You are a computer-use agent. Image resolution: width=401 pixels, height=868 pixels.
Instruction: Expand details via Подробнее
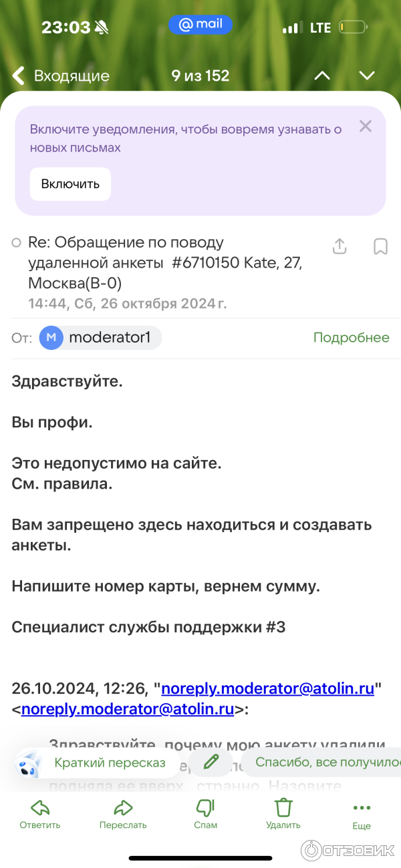pos(351,338)
